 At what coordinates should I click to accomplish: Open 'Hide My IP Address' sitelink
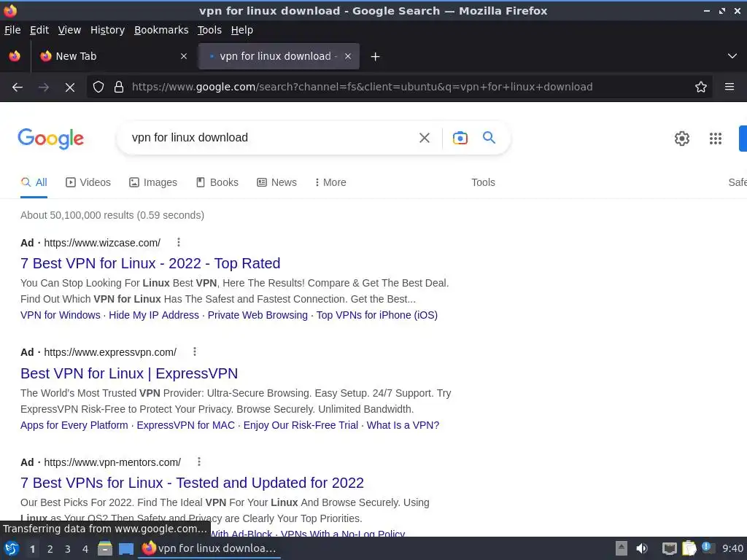click(154, 315)
